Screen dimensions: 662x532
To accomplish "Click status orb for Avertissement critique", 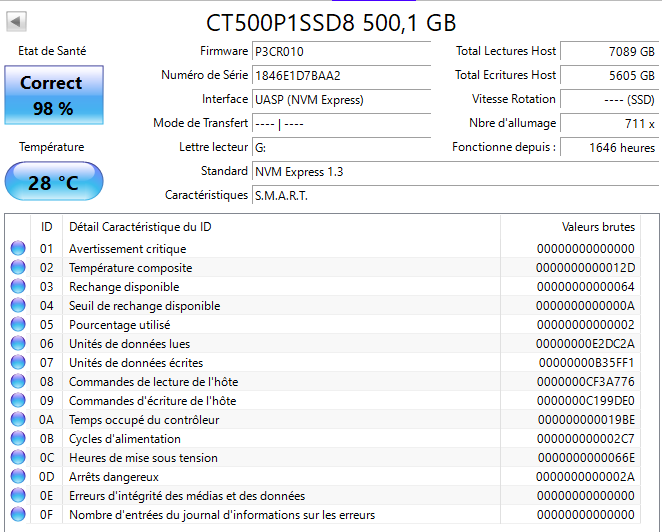I will point(18,248).
